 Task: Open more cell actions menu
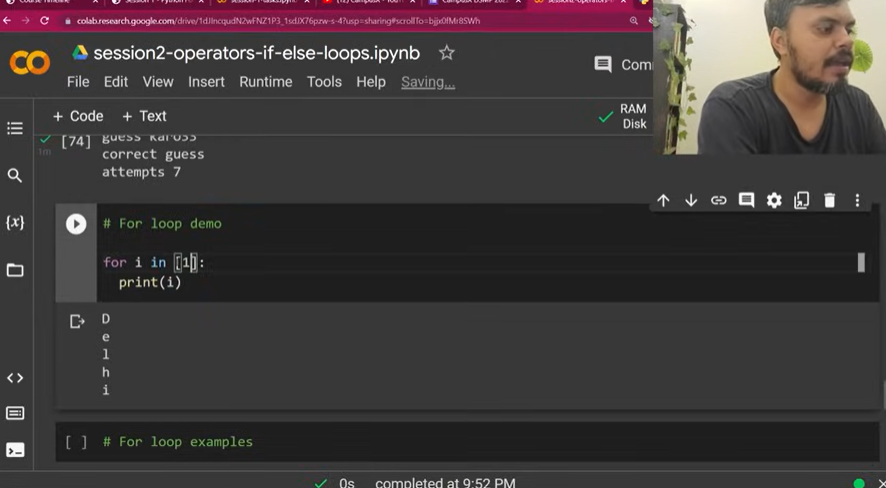[857, 201]
